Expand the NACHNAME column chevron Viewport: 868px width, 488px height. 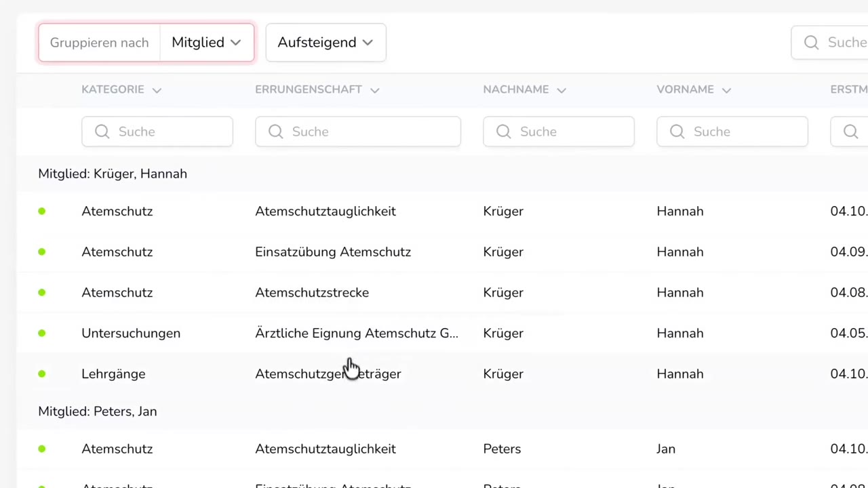(561, 90)
